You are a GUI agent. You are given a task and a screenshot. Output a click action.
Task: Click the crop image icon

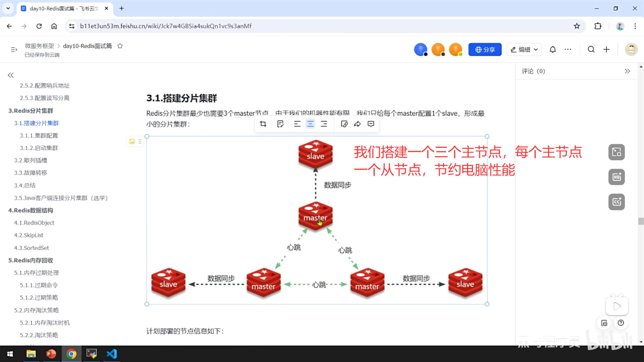[263, 124]
